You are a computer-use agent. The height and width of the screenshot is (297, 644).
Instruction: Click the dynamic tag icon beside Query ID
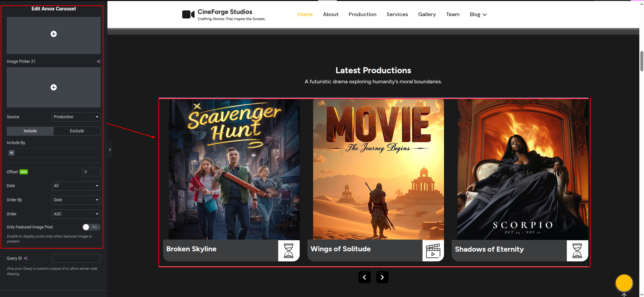point(26,258)
